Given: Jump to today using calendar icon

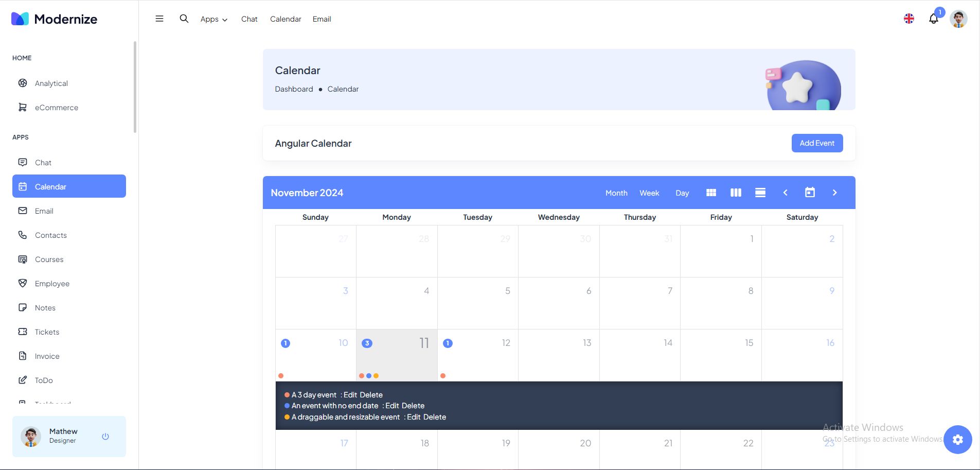Looking at the screenshot, I should click(810, 193).
